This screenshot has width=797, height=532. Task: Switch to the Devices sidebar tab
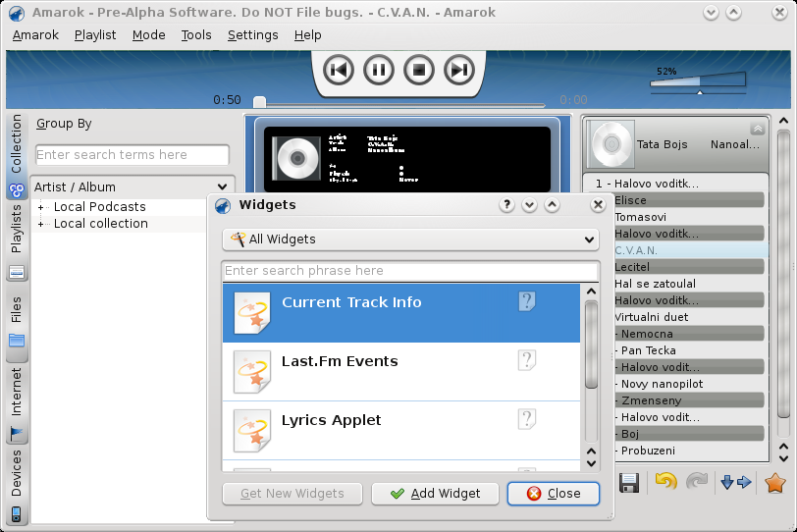pyautogui.click(x=17, y=485)
